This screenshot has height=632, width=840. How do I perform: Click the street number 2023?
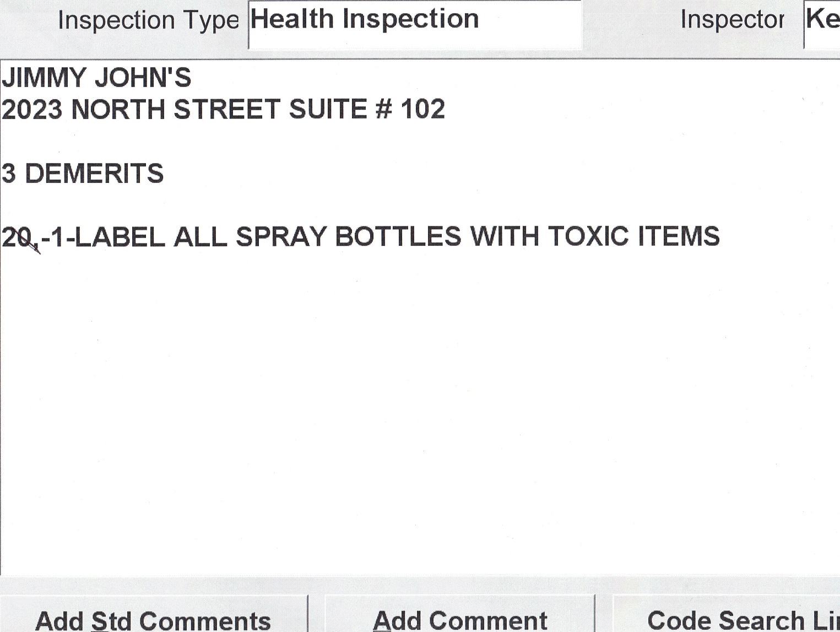[x=32, y=109]
